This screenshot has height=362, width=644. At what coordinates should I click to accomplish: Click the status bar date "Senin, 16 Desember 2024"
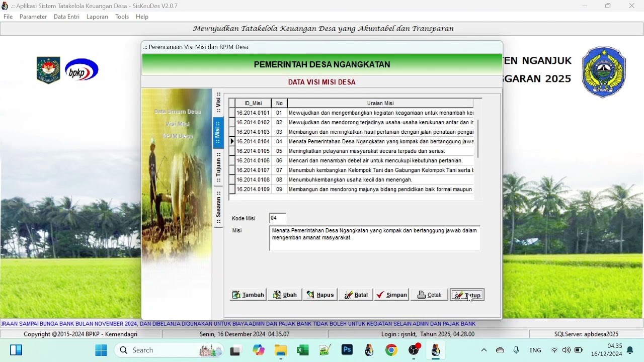[233, 334]
